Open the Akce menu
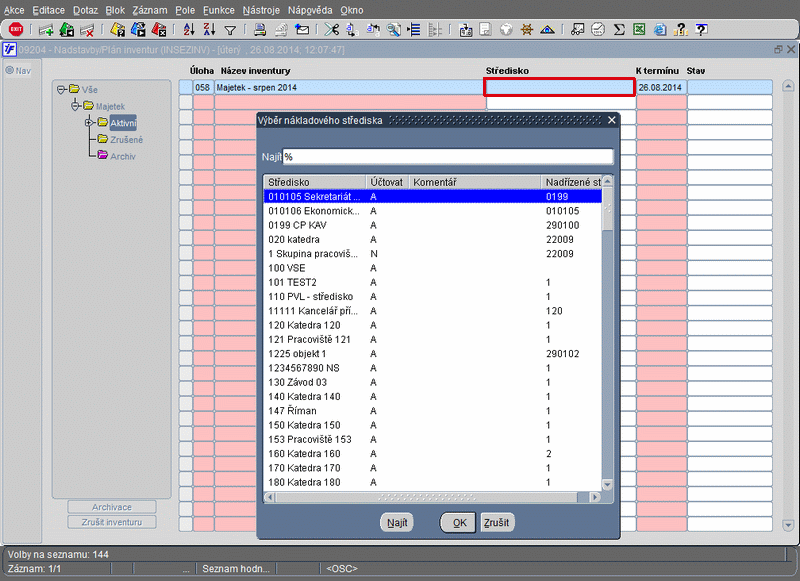This screenshot has height=581, width=800. click(14, 10)
